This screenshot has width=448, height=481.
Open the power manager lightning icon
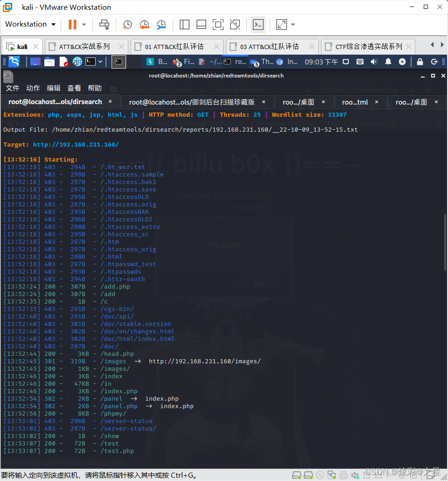point(402,62)
